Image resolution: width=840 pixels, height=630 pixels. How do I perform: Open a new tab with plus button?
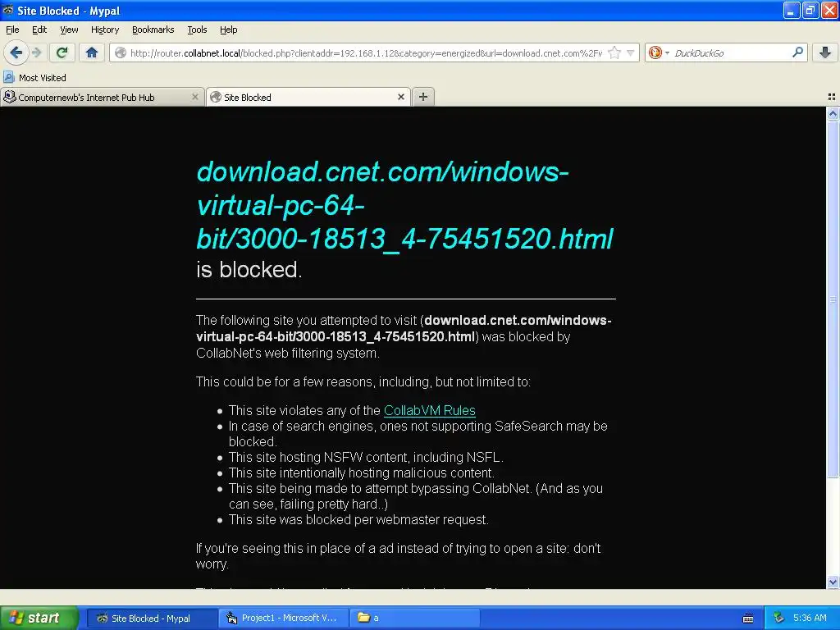pyautogui.click(x=423, y=97)
